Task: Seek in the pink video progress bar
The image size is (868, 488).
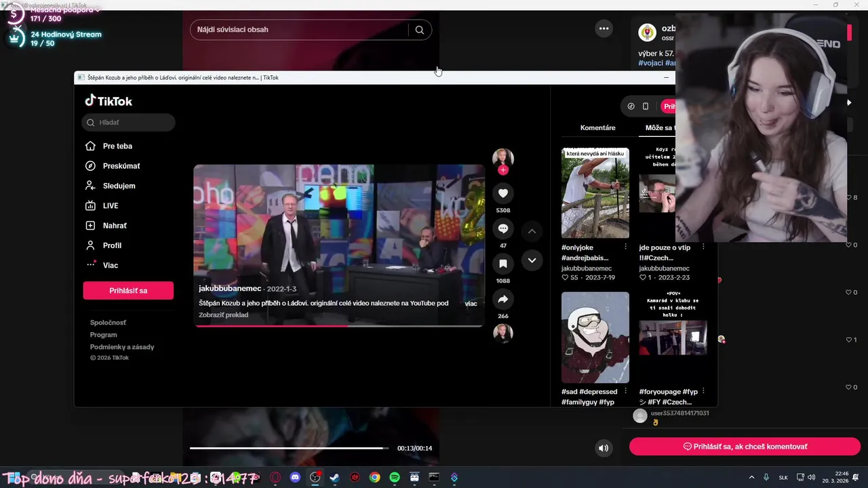Action: [x=339, y=326]
